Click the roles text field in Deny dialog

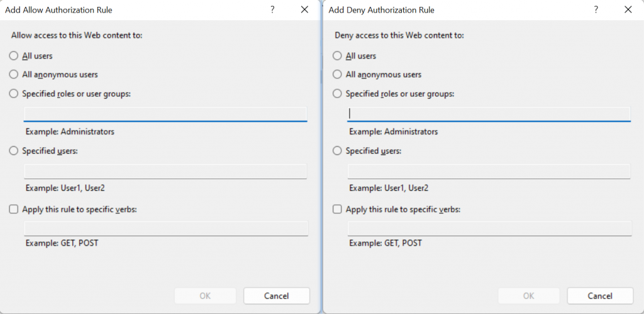click(489, 113)
